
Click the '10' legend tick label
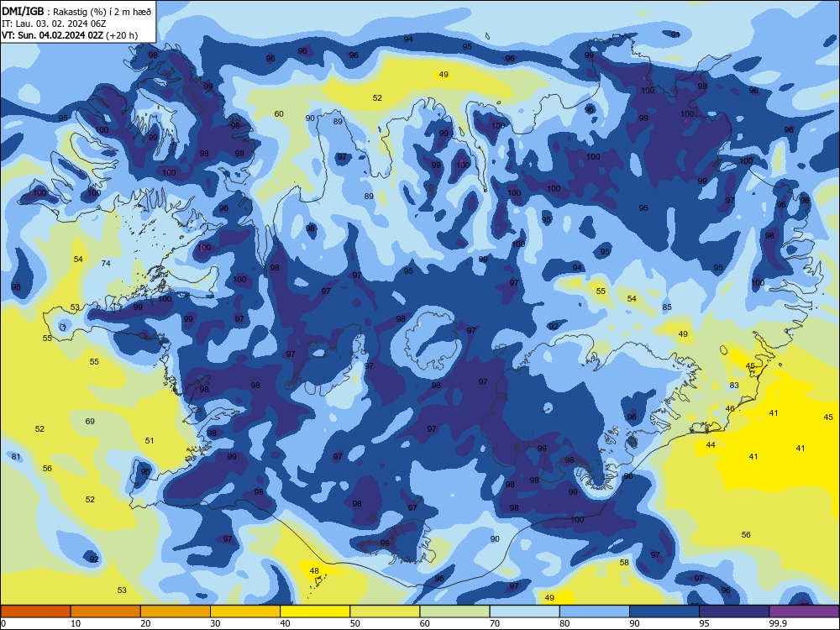76,623
